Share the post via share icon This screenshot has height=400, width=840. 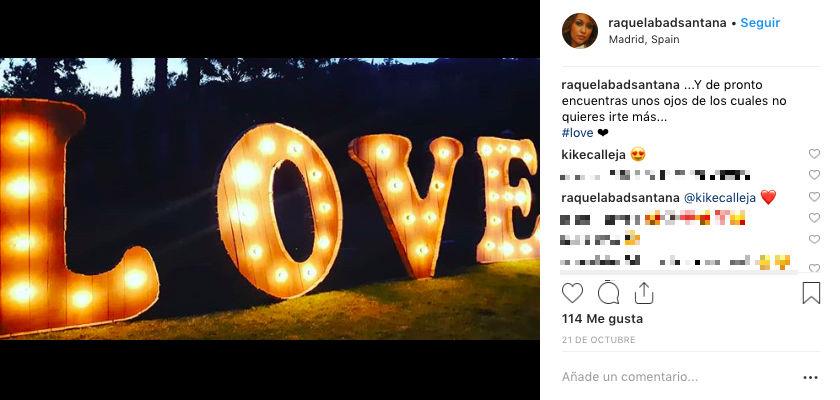[x=643, y=293]
